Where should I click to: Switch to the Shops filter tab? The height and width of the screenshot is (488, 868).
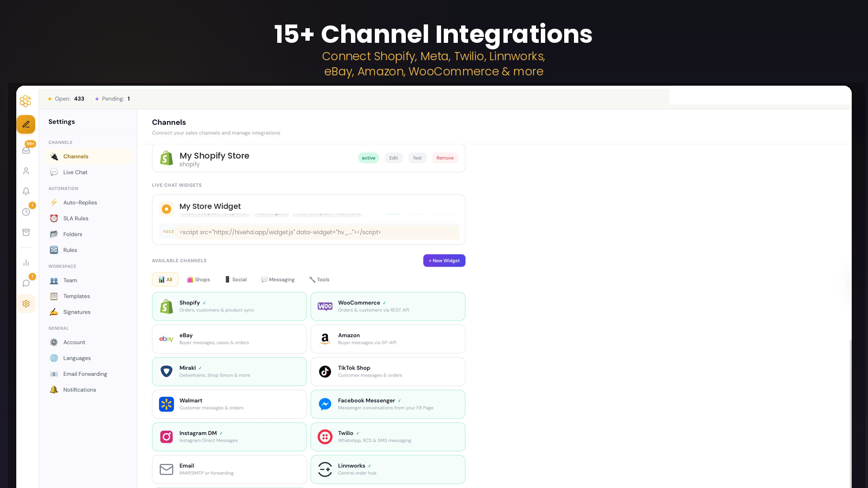199,280
